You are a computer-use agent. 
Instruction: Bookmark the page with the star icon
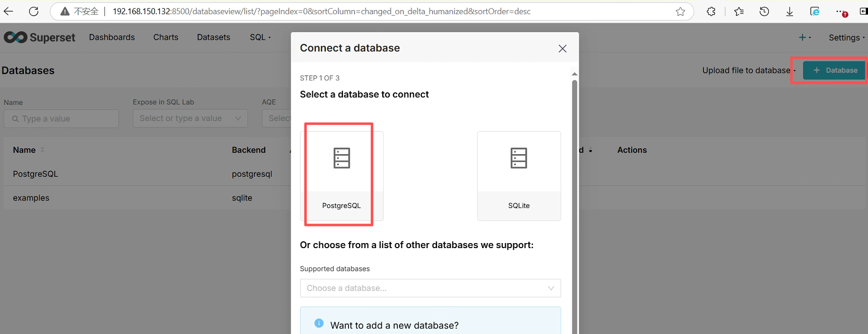coord(680,11)
